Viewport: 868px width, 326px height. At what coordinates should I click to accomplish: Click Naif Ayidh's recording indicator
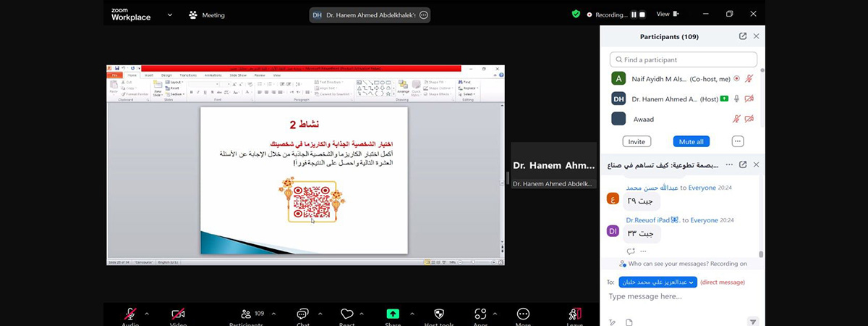pos(736,78)
